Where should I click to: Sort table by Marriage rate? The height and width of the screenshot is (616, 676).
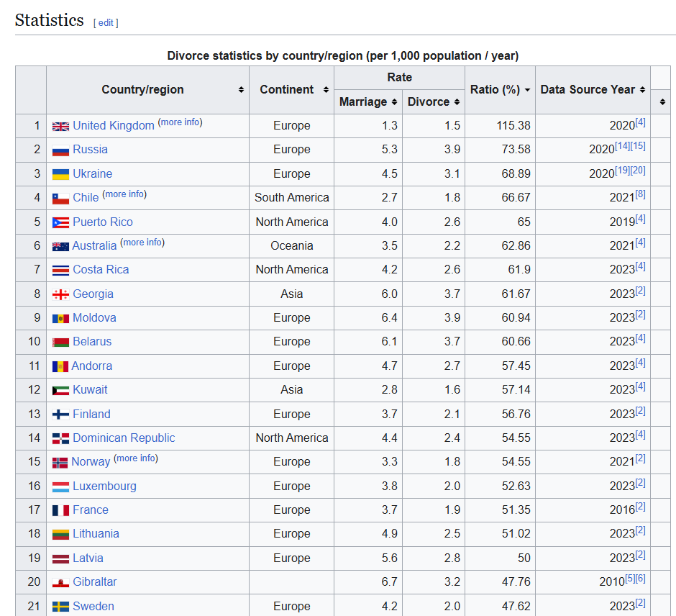394,101
